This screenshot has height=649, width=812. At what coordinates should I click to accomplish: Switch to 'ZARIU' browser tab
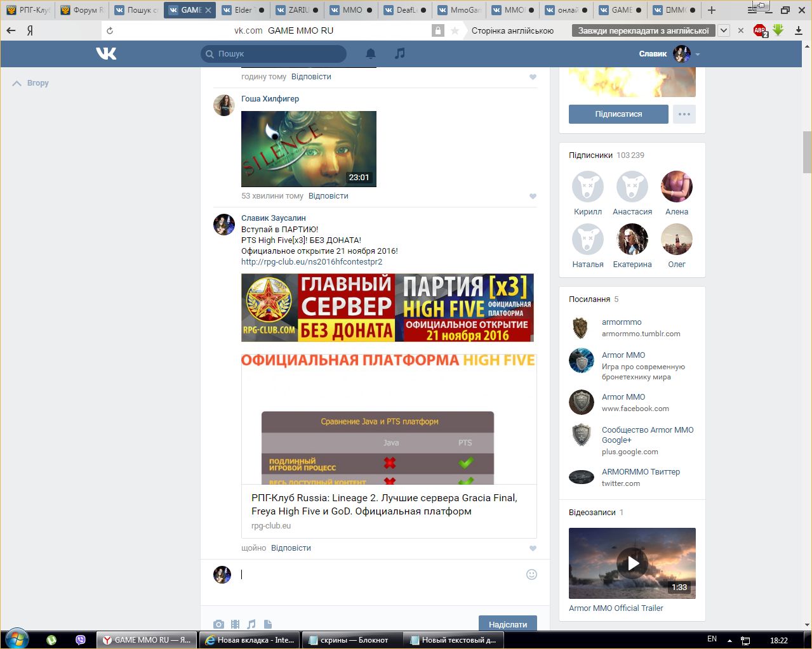tap(299, 10)
